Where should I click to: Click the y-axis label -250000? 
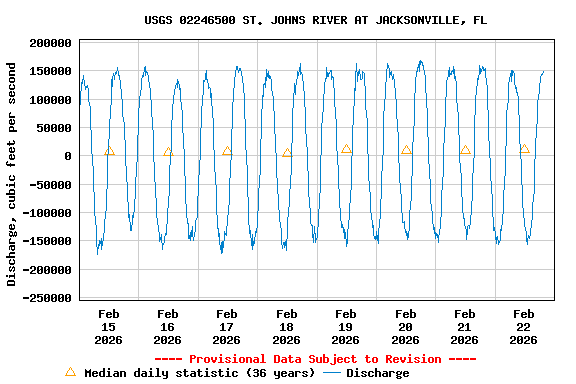[47, 298]
